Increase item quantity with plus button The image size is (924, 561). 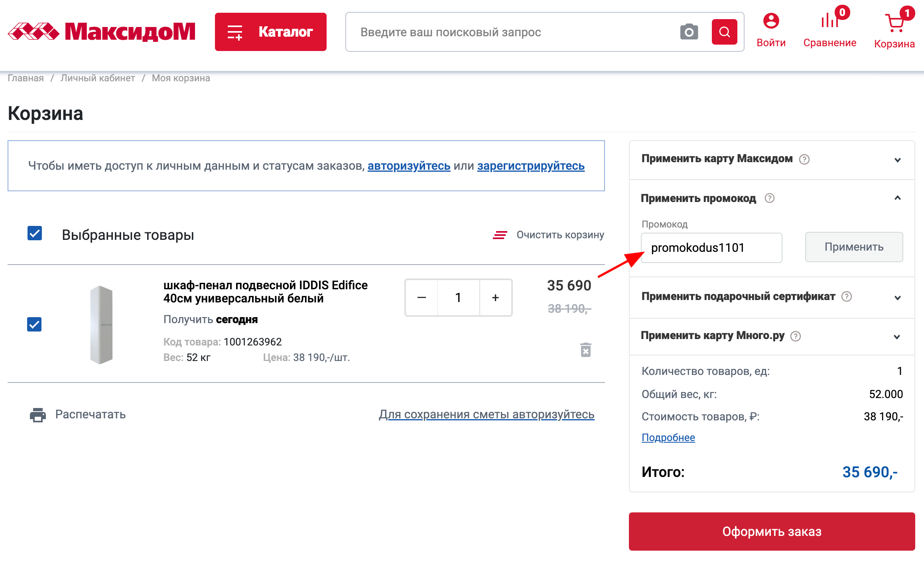(x=495, y=298)
